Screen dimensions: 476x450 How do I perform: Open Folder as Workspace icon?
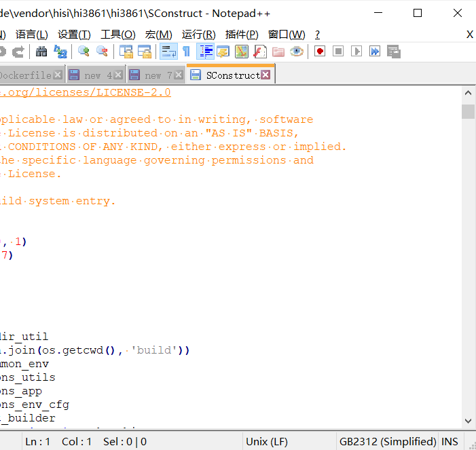[x=278, y=52]
